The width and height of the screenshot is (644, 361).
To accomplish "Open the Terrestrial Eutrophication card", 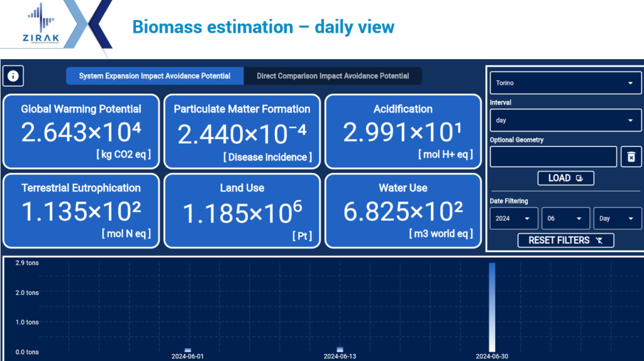I will [81, 211].
